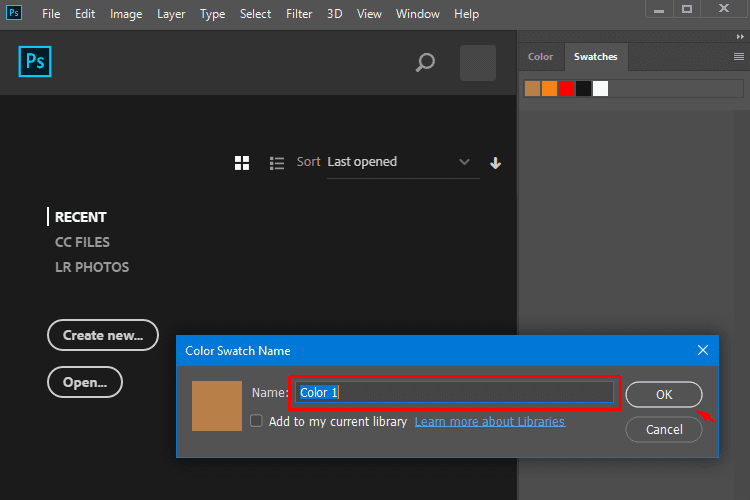Image resolution: width=750 pixels, height=500 pixels.
Task: Click the swatch Name input field
Action: click(x=454, y=392)
